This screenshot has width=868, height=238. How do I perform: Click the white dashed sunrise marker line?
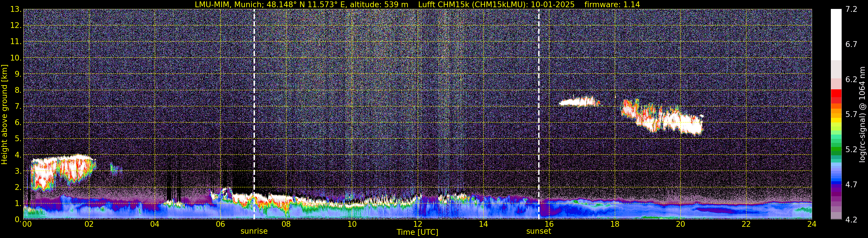(254, 114)
